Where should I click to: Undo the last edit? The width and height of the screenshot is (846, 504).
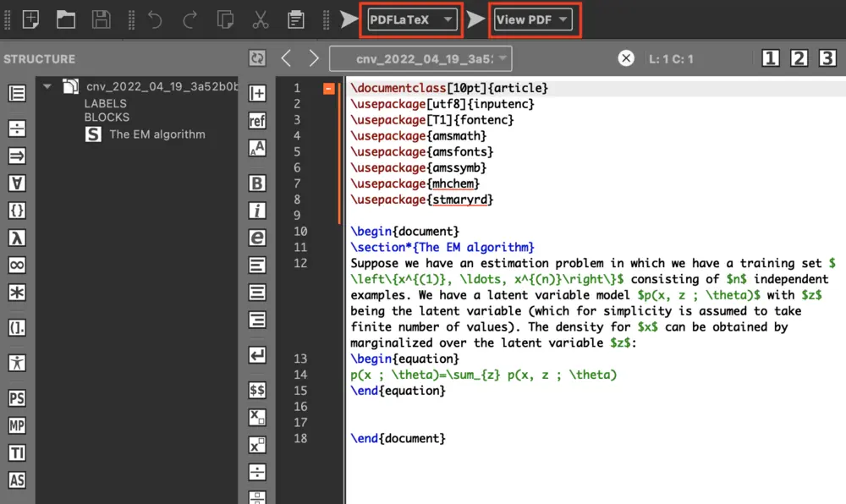click(155, 20)
